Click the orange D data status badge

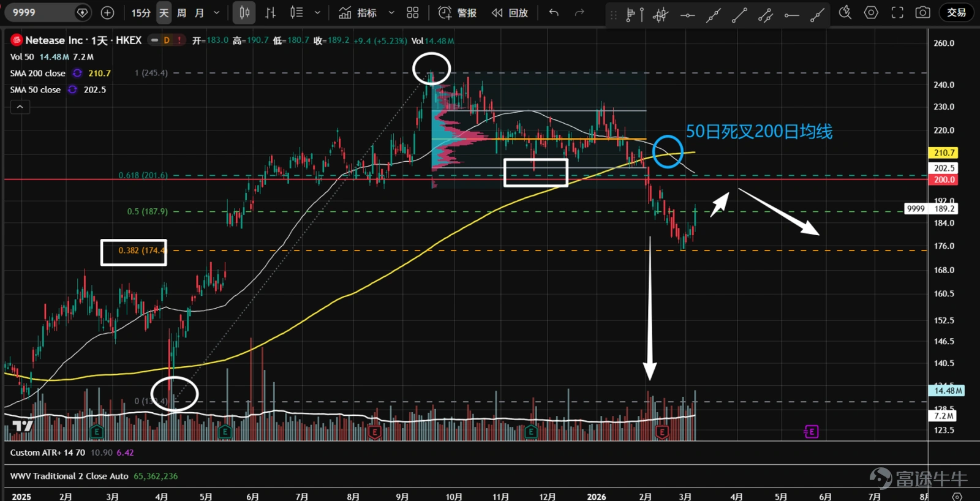click(167, 40)
